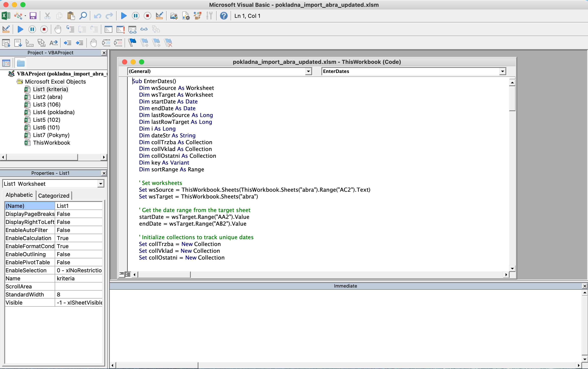588x369 pixels.
Task: Click the Outdent icon in edit toolbar
Action: pyautogui.click(x=79, y=43)
